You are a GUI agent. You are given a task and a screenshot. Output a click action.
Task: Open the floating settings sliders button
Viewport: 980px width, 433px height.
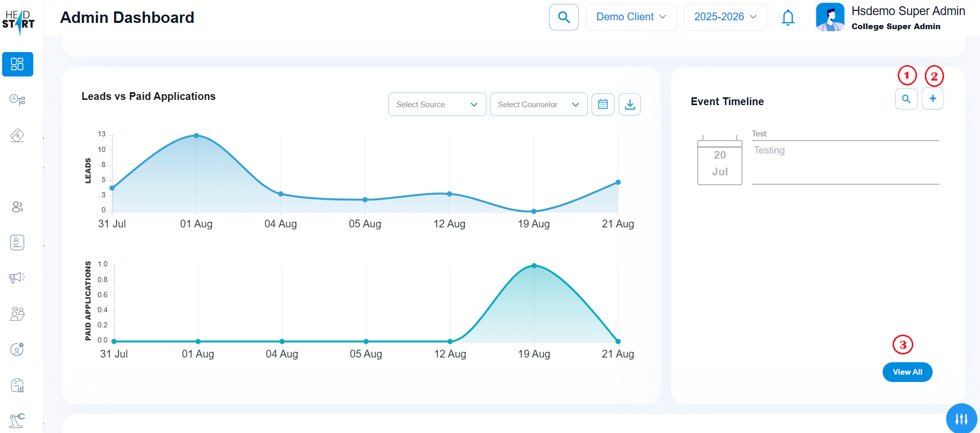[x=961, y=418]
